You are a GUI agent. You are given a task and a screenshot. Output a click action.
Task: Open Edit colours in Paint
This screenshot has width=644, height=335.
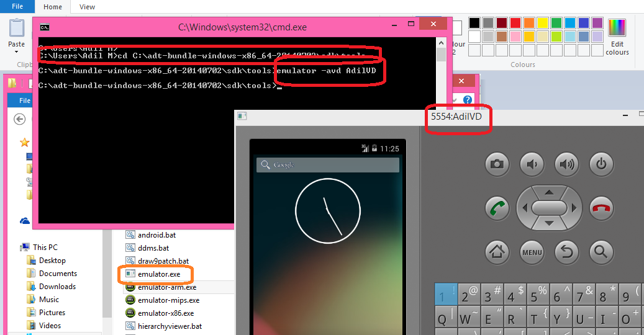tap(617, 37)
